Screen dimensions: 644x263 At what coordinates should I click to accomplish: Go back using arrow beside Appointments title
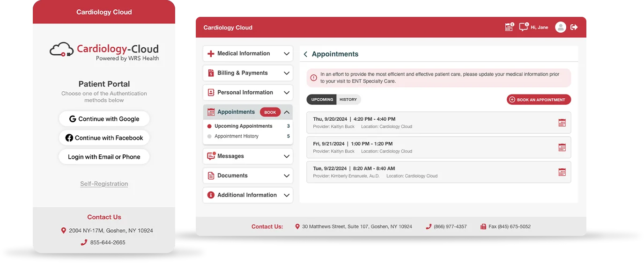tap(305, 54)
